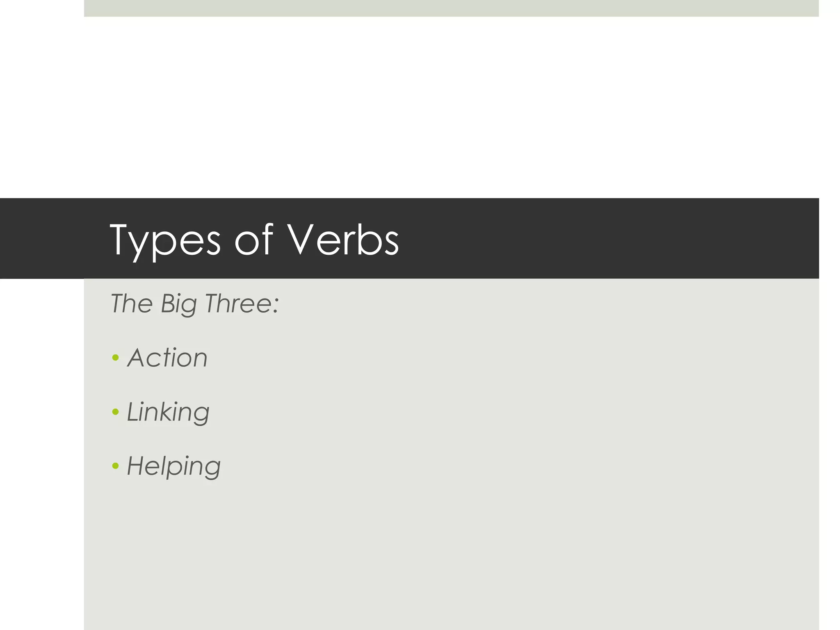Click the dark band left of Types
Image resolution: width=840 pixels, height=630 pixels.
49,239
